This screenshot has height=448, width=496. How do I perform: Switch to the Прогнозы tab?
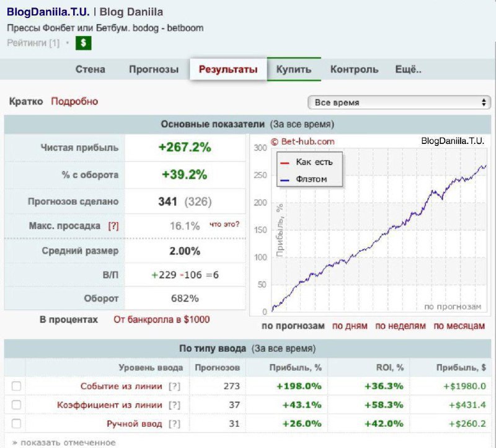point(154,69)
